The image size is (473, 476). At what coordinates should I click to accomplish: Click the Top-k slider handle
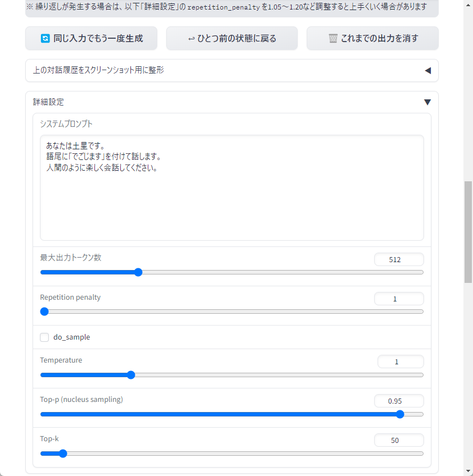[x=63, y=454]
